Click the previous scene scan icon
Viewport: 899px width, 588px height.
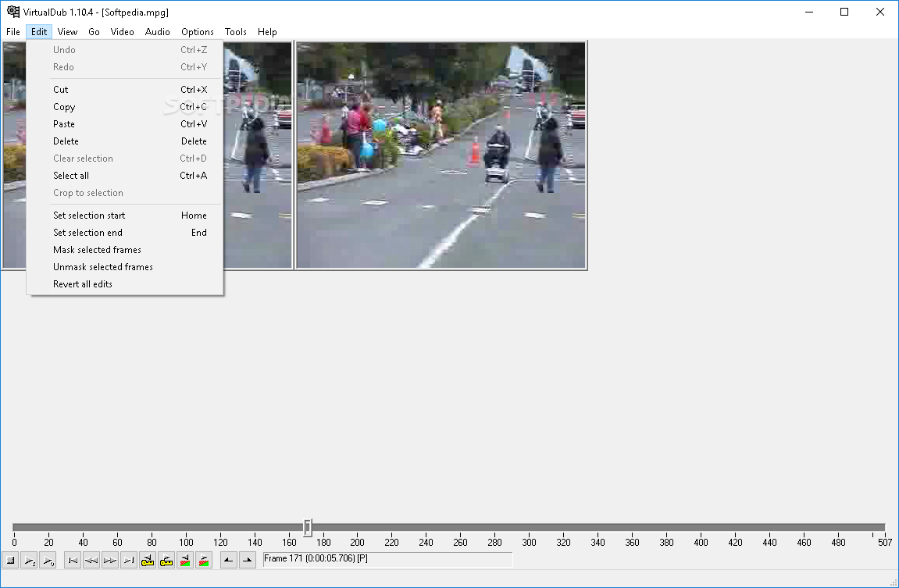click(185, 560)
